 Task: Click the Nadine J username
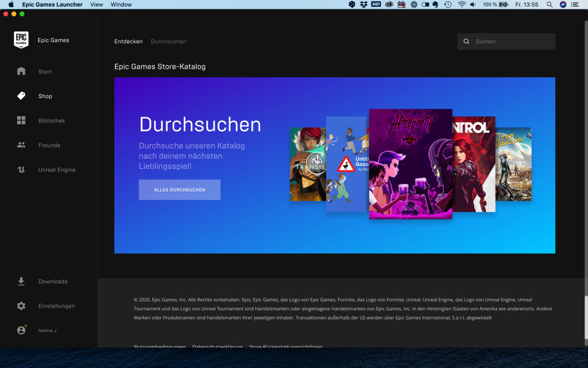pyautogui.click(x=48, y=331)
